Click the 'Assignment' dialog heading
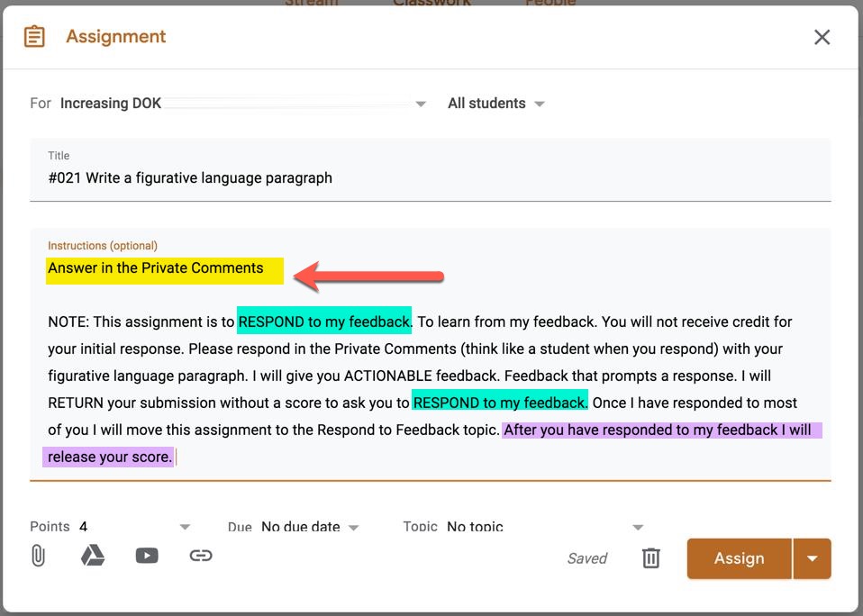The height and width of the screenshot is (616, 863). point(115,36)
